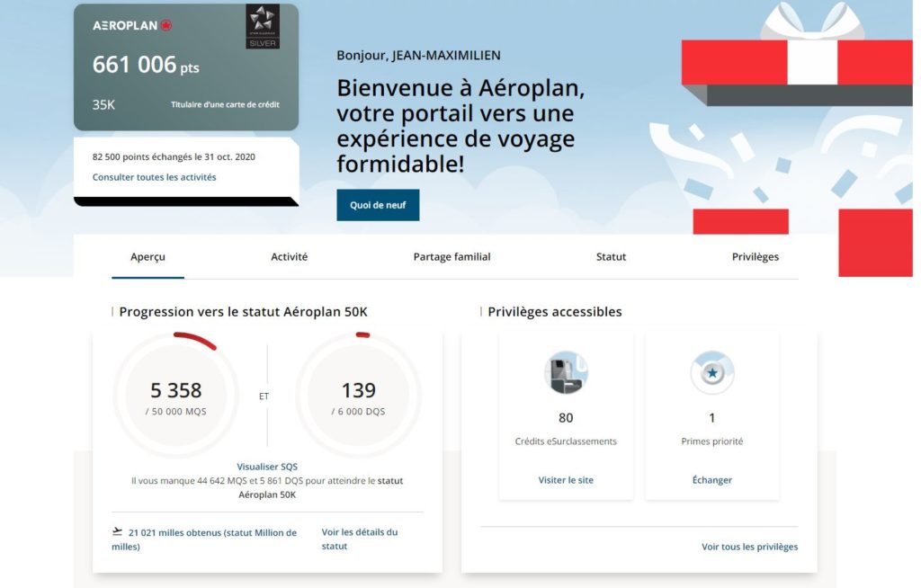Image resolution: width=921 pixels, height=588 pixels.
Task: Switch to the Activité tab
Action: (289, 257)
